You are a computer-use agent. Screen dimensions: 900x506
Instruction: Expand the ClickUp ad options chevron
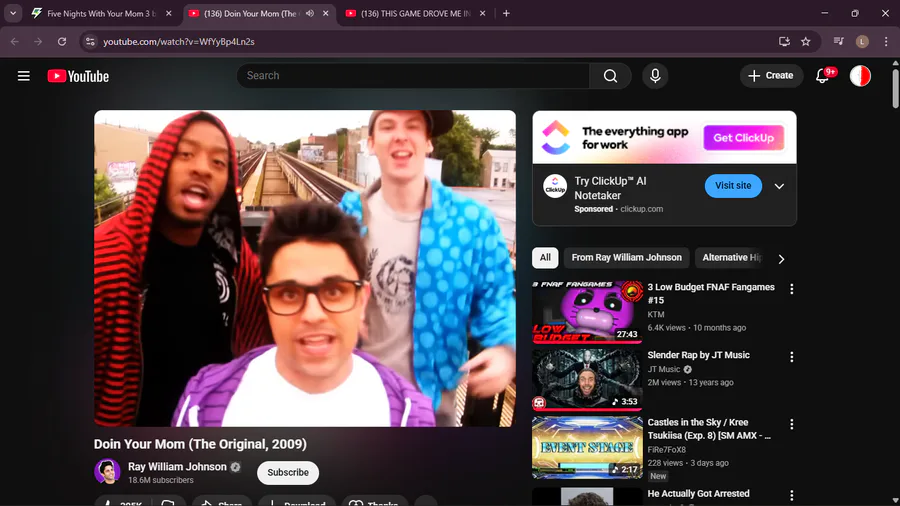pyautogui.click(x=779, y=186)
